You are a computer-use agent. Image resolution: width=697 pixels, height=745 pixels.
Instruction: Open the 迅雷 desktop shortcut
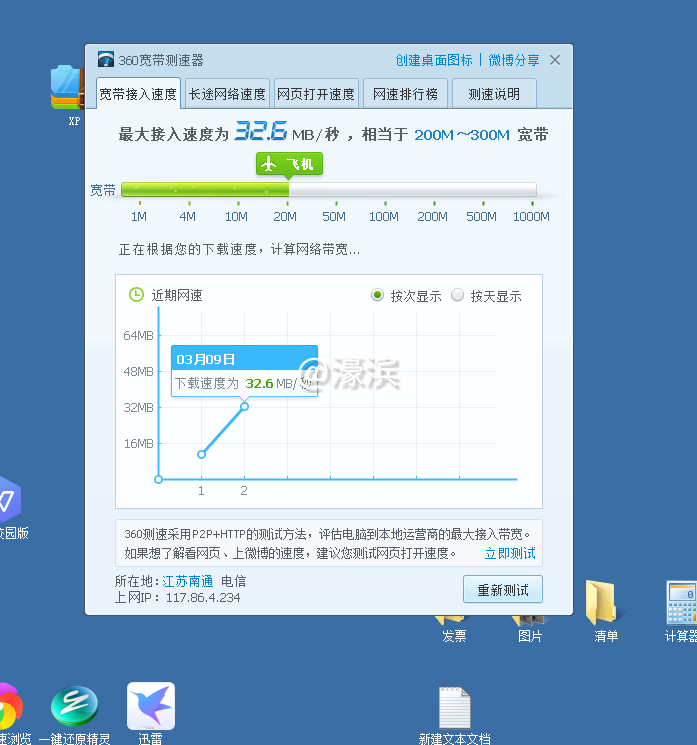[151, 706]
